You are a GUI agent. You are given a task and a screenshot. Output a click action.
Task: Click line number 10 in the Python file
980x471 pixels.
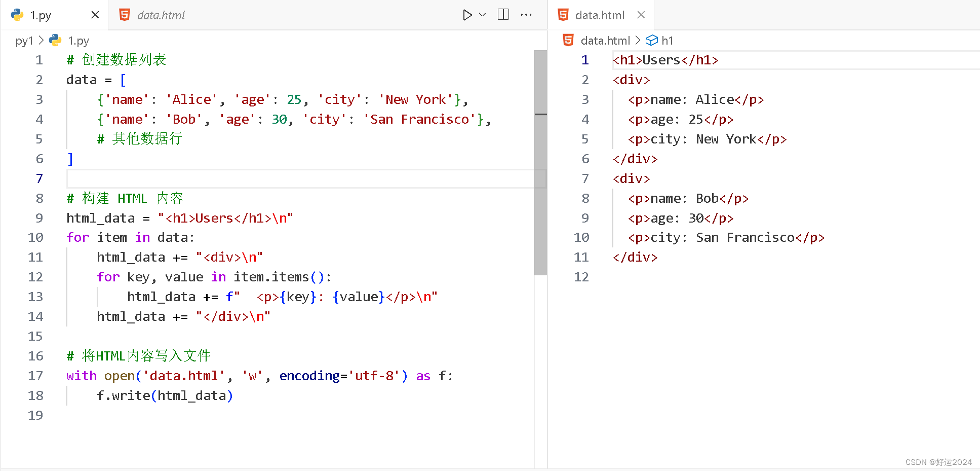point(35,237)
